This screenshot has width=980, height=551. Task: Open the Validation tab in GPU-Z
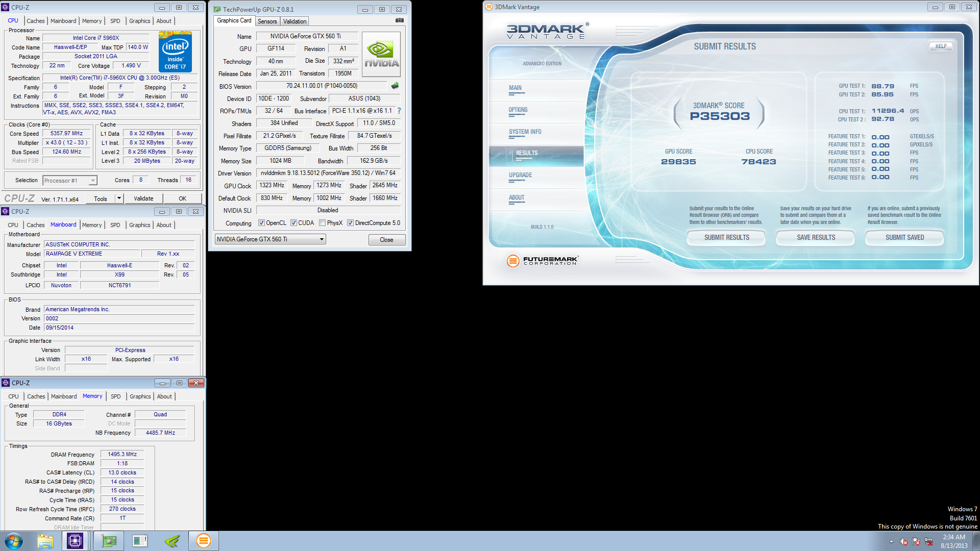295,21
